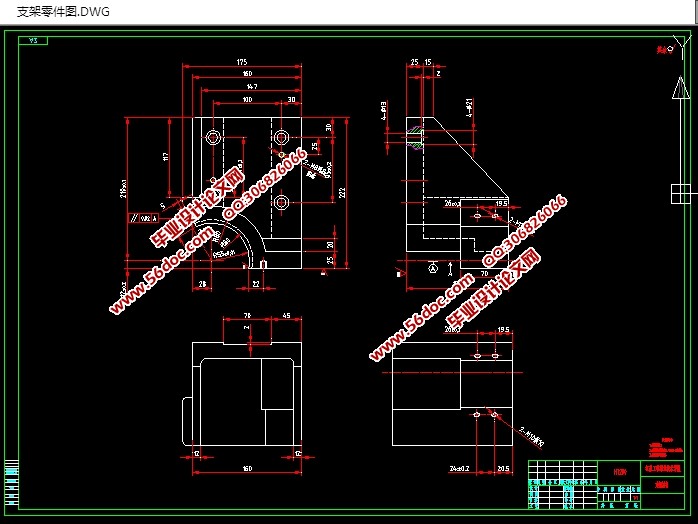Select the 175 dimension text
This screenshot has width=698, height=524.
tap(242, 62)
